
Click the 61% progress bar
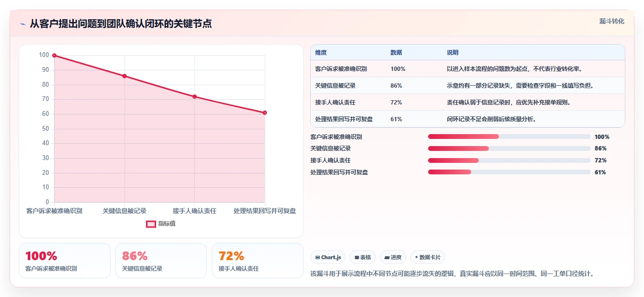pyautogui.click(x=509, y=172)
